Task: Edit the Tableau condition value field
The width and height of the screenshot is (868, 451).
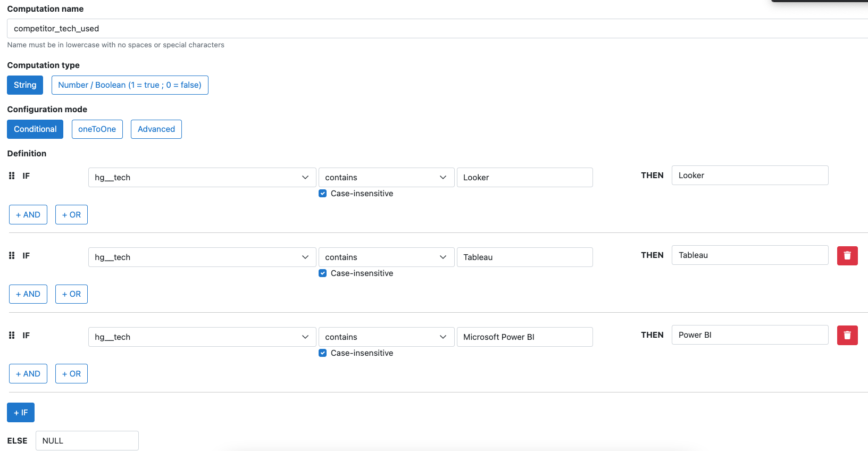Action: pyautogui.click(x=525, y=257)
